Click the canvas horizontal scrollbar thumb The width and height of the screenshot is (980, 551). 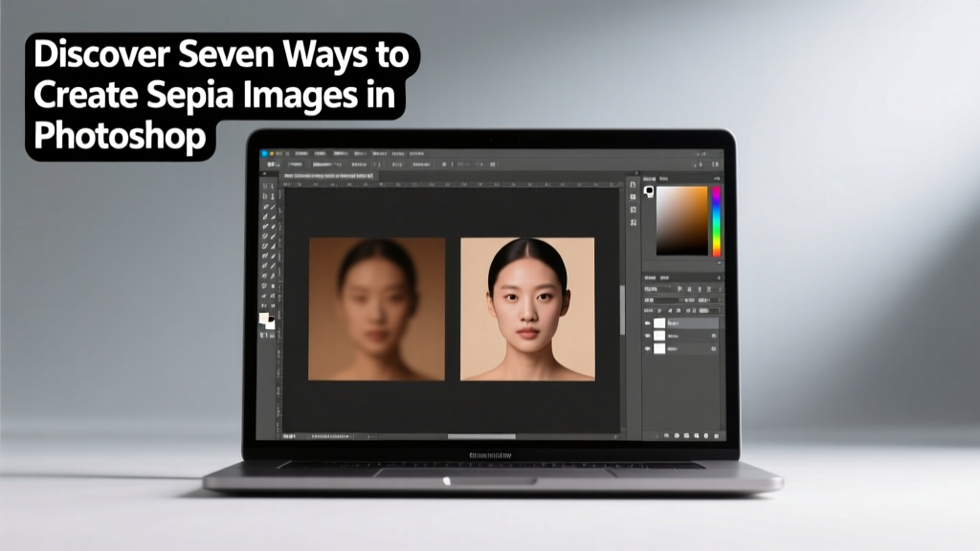point(481,436)
